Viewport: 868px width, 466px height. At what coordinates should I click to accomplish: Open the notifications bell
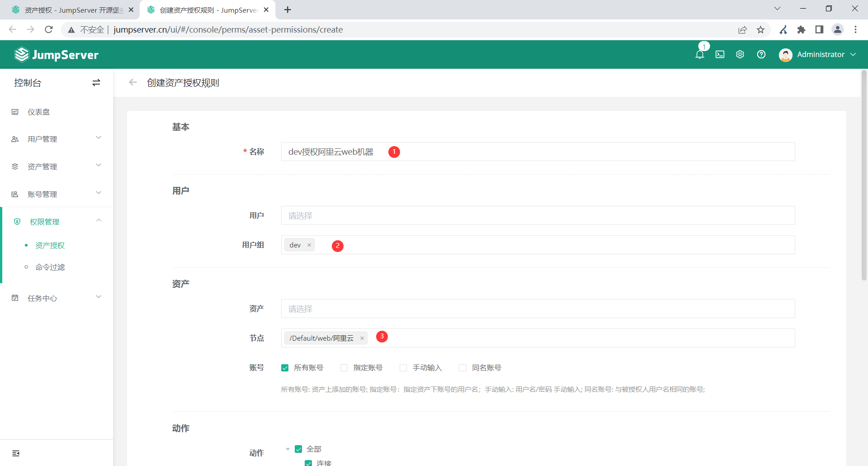[x=699, y=54]
